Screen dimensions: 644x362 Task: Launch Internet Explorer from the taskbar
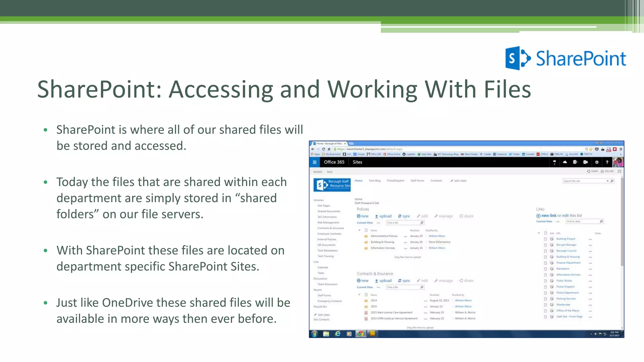point(337,334)
